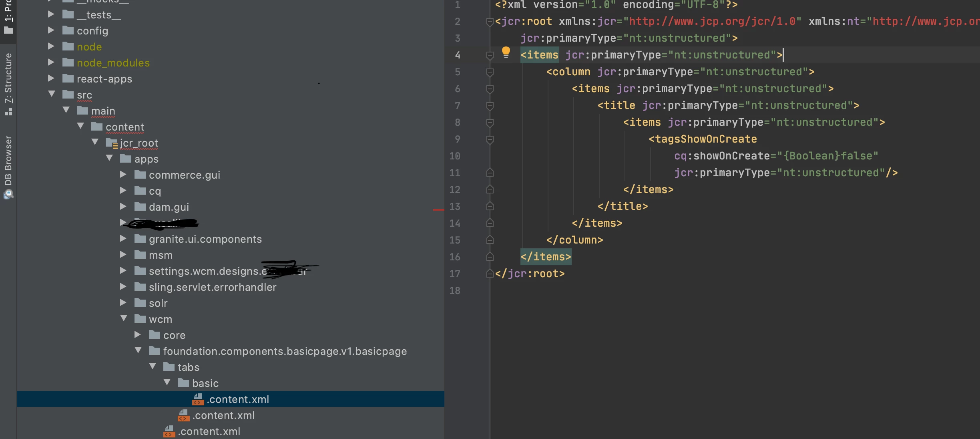Screen dimensions: 980x439
Task: Collapse the foundation.components.basicpage.v1.basicpage folder arrow
Action: coord(138,350)
